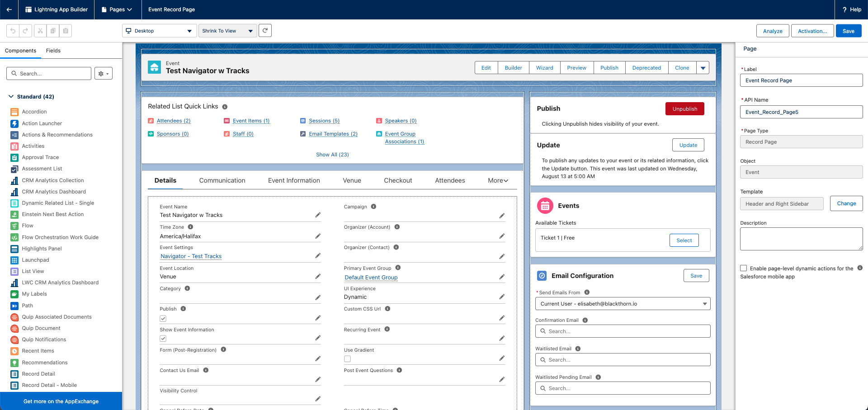Click Select for Ticket 1
The width and height of the screenshot is (868, 410).
684,240
